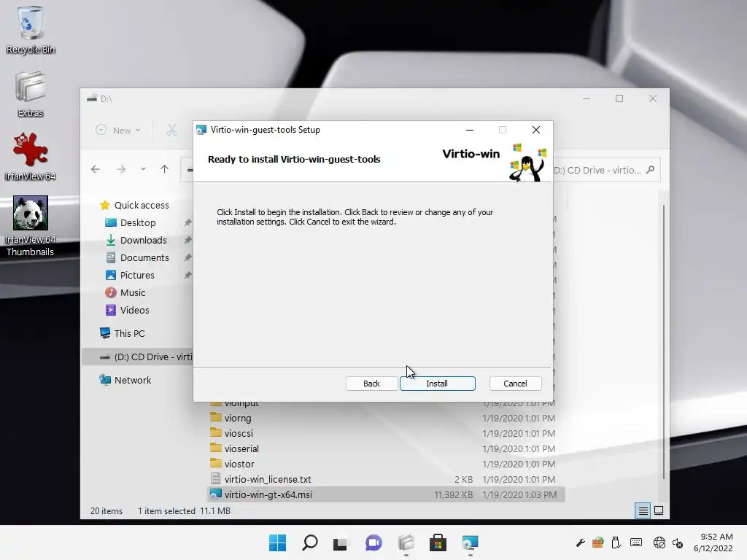Open the Chat app from taskbar

373,542
